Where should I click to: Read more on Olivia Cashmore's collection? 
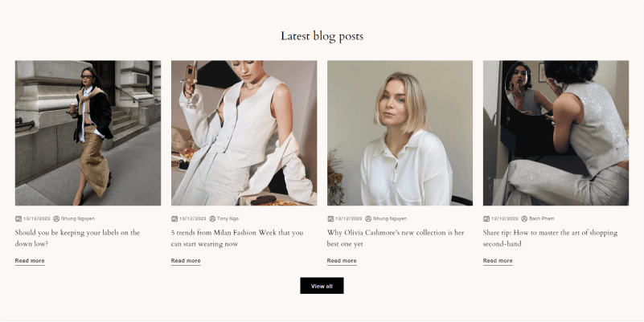(343, 261)
